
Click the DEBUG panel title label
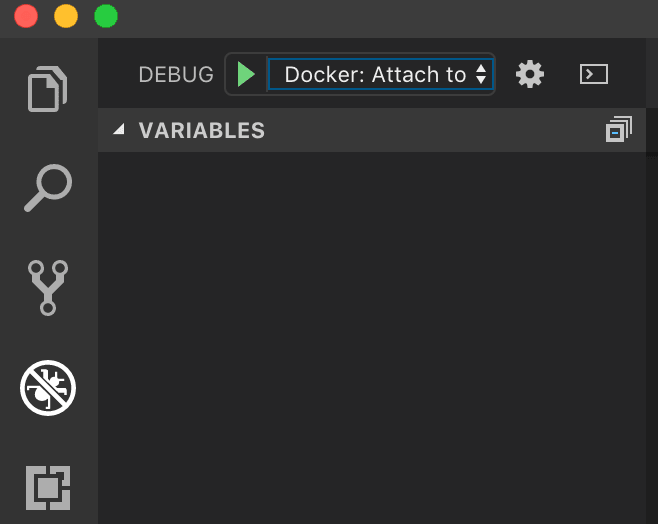coord(176,74)
